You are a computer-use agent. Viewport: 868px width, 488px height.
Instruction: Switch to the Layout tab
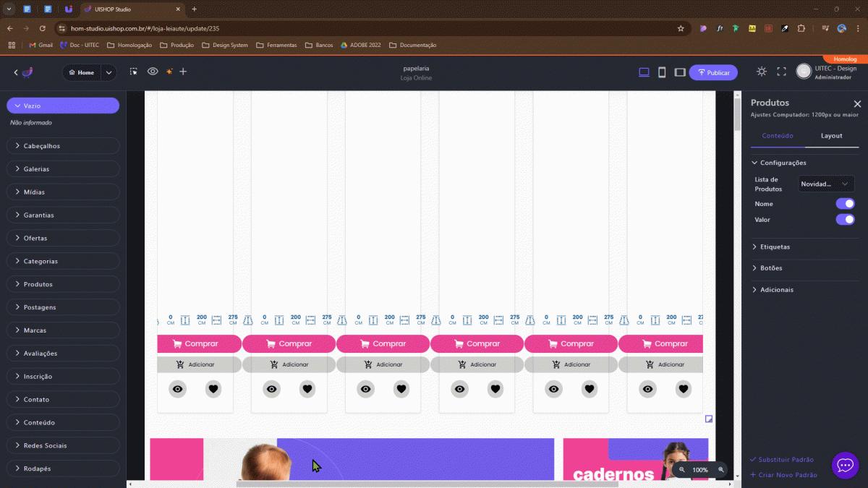(x=831, y=136)
